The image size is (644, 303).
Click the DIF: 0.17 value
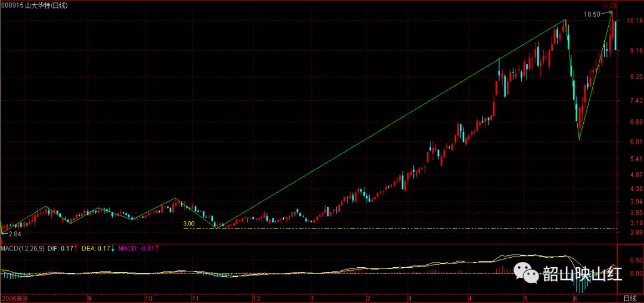(60, 248)
